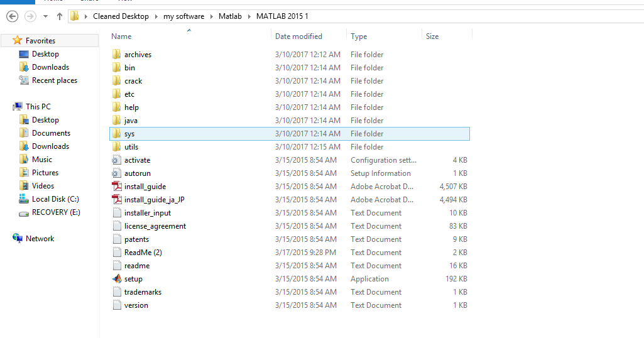Select version text file

point(136,305)
